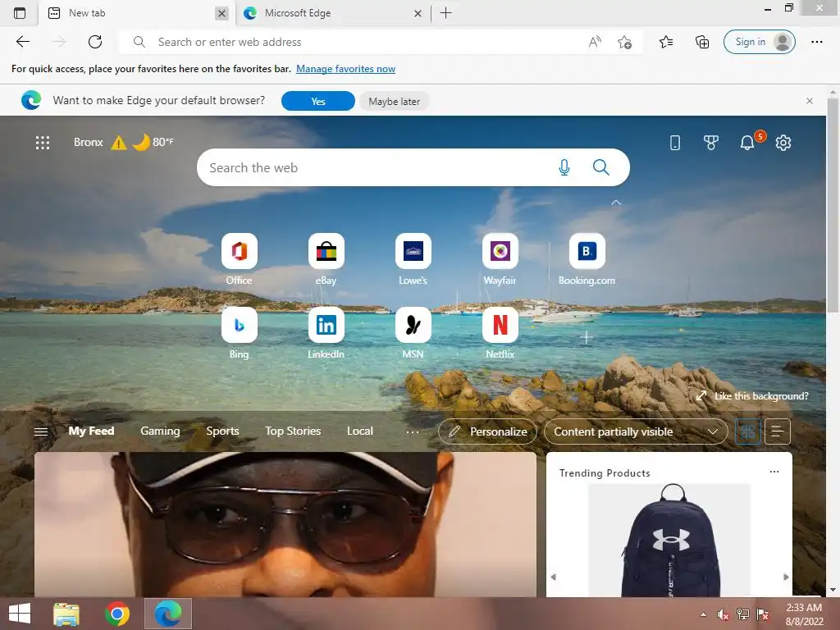
Task: Go back with the back arrow
Action: coord(22,42)
